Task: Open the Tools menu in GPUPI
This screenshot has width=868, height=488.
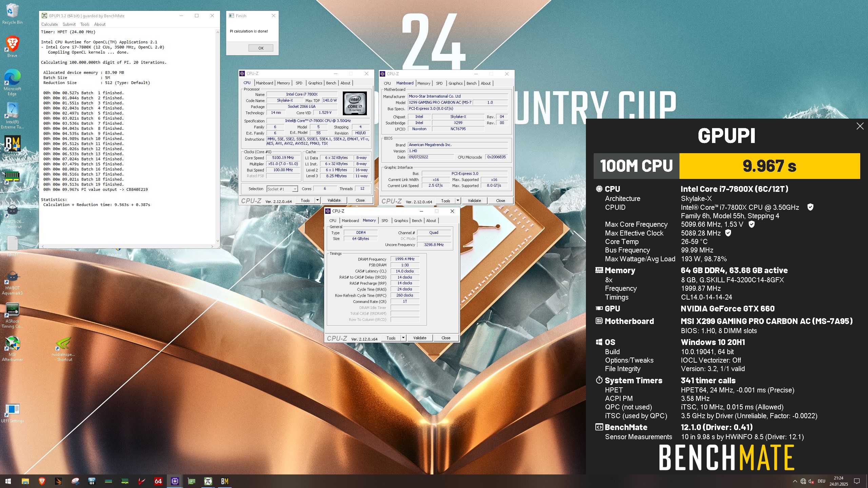Action: coord(85,24)
